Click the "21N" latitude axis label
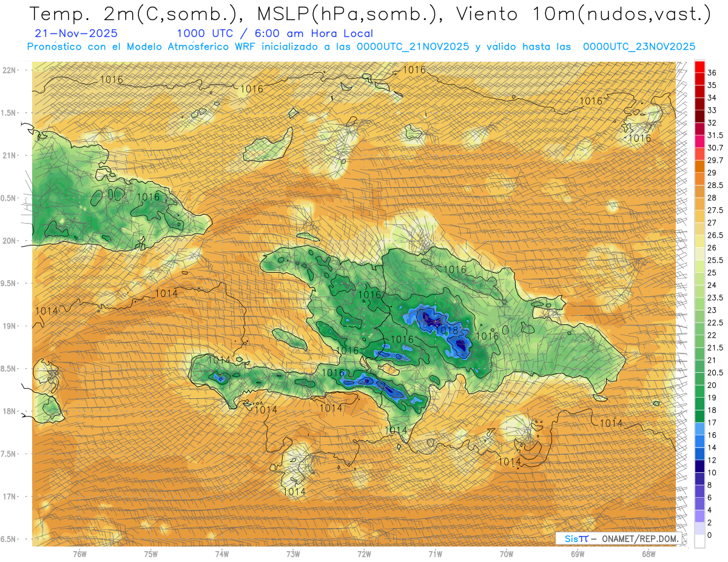This screenshot has height=562, width=728. 10,155
